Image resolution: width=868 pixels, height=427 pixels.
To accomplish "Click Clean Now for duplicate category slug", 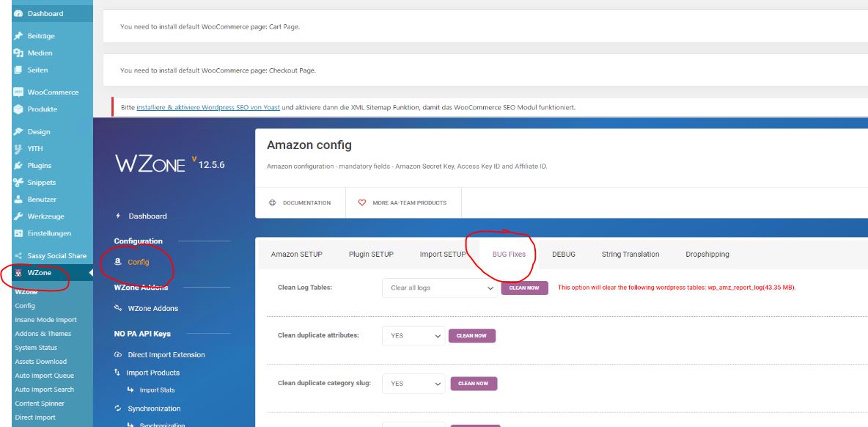I will click(474, 383).
